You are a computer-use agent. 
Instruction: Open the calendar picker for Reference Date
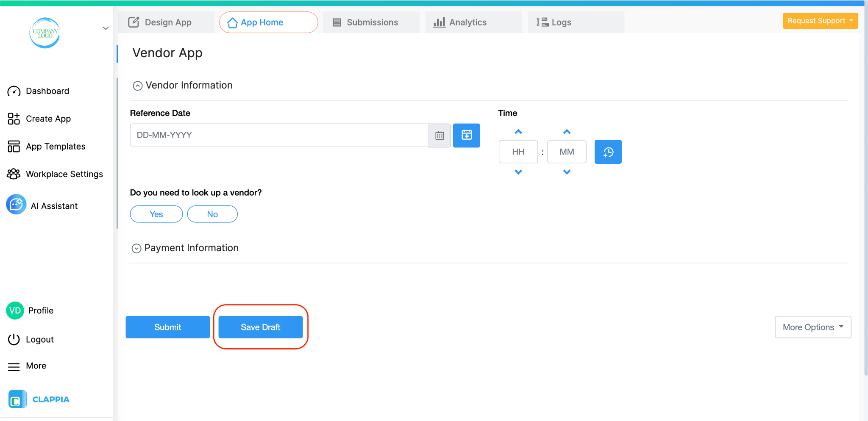440,135
